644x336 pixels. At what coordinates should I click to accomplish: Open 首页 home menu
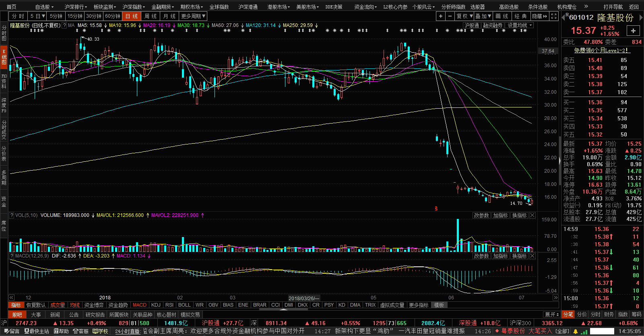[12, 7]
